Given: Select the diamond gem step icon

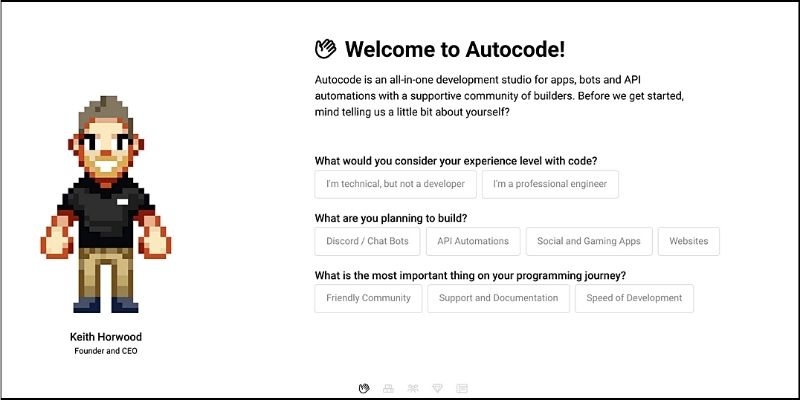Looking at the screenshot, I should pos(437,388).
